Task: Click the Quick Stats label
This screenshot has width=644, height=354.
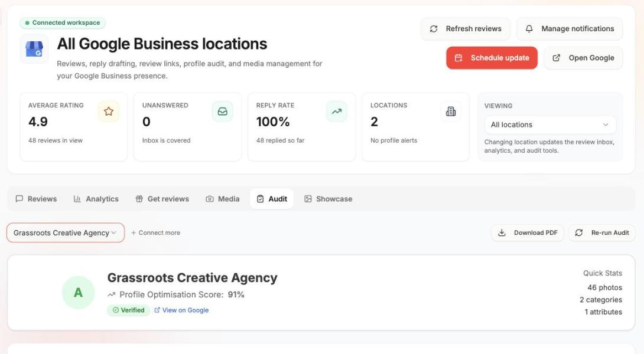Action: click(x=603, y=273)
